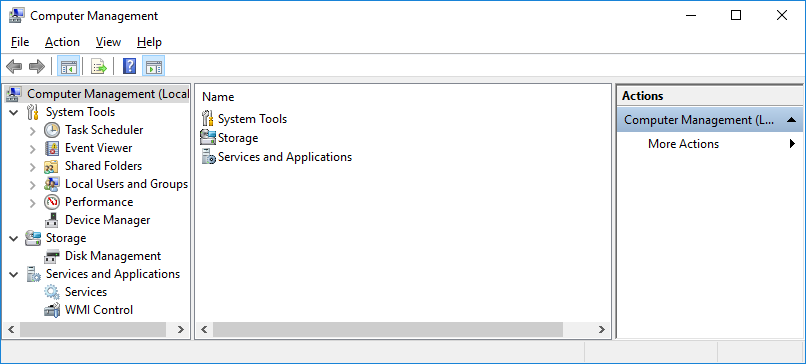
Task: Toggle the Show/Hide Action Pane button
Action: 153,66
